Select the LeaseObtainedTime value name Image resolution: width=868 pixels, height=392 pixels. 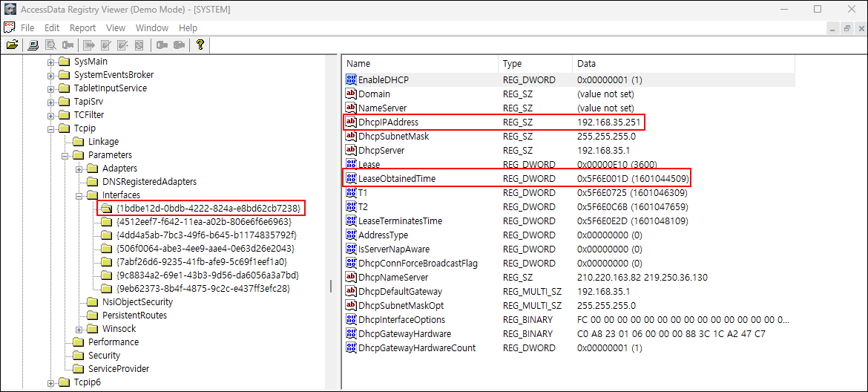tap(397, 178)
